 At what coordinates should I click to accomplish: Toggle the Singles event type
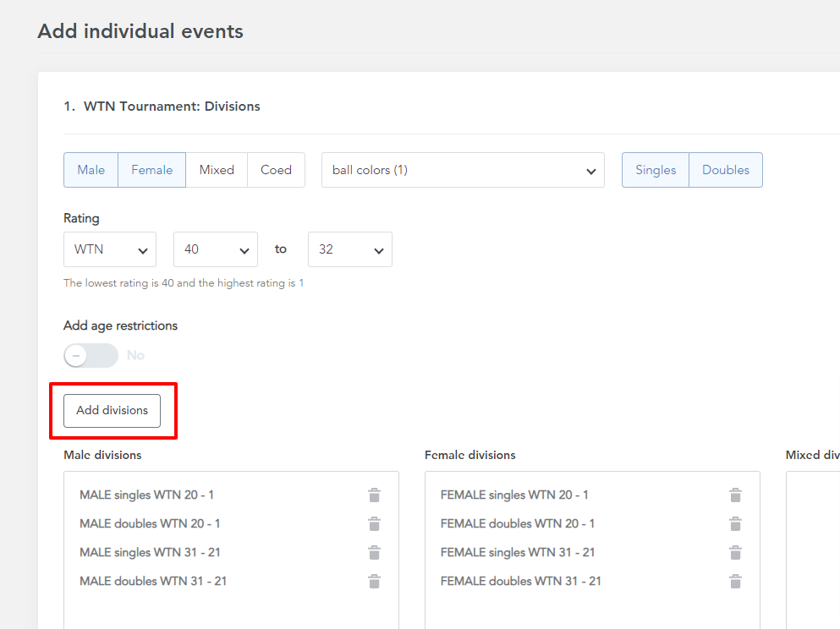[656, 170]
